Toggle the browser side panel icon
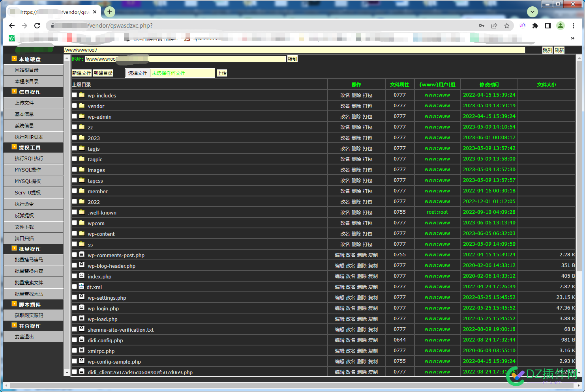This screenshot has height=392, width=585. [x=548, y=26]
